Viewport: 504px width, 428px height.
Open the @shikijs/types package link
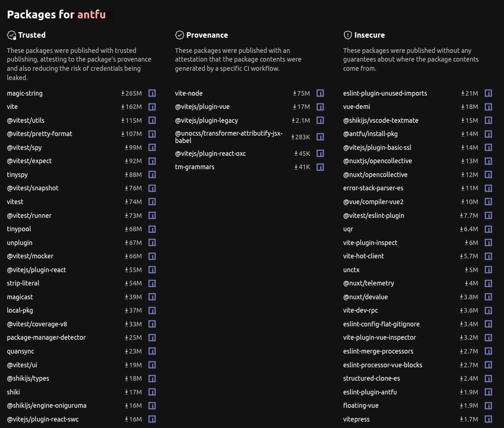(28, 378)
